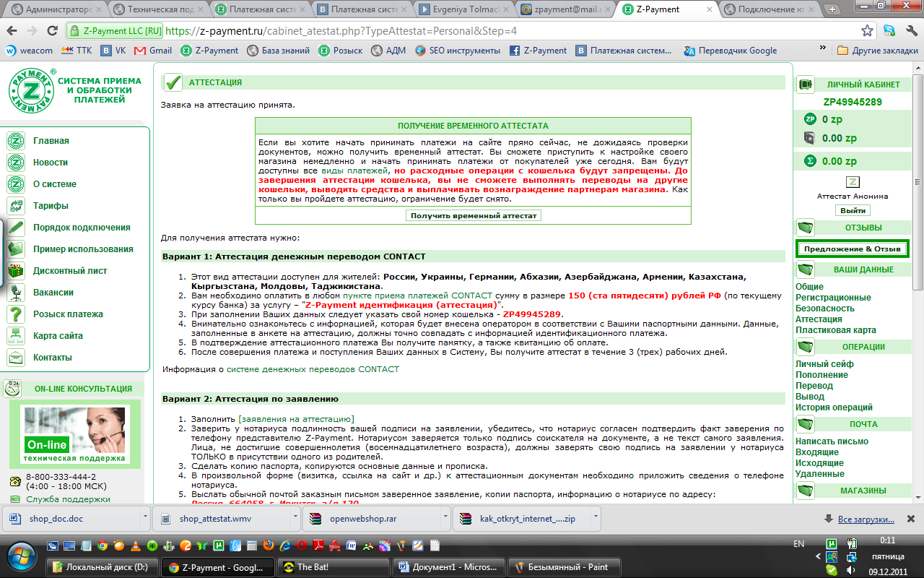Click the question mark icon beside Розыск платежа
Screen dimensions: 924x578
pyautogui.click(x=16, y=314)
